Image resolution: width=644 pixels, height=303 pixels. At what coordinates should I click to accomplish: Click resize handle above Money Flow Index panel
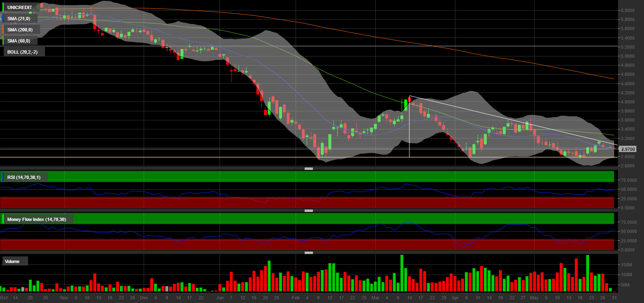point(309,211)
